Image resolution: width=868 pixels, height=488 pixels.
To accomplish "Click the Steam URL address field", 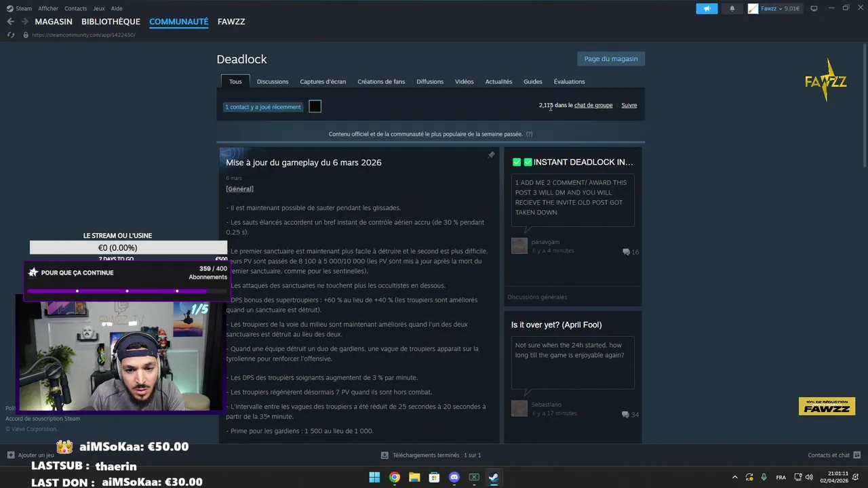I will [x=84, y=35].
